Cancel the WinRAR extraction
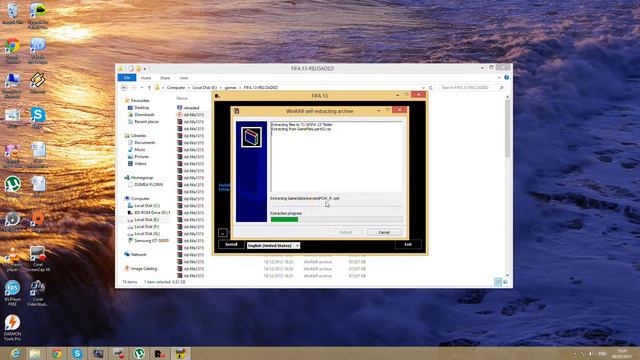This screenshot has width=640, height=360. pos(384,232)
